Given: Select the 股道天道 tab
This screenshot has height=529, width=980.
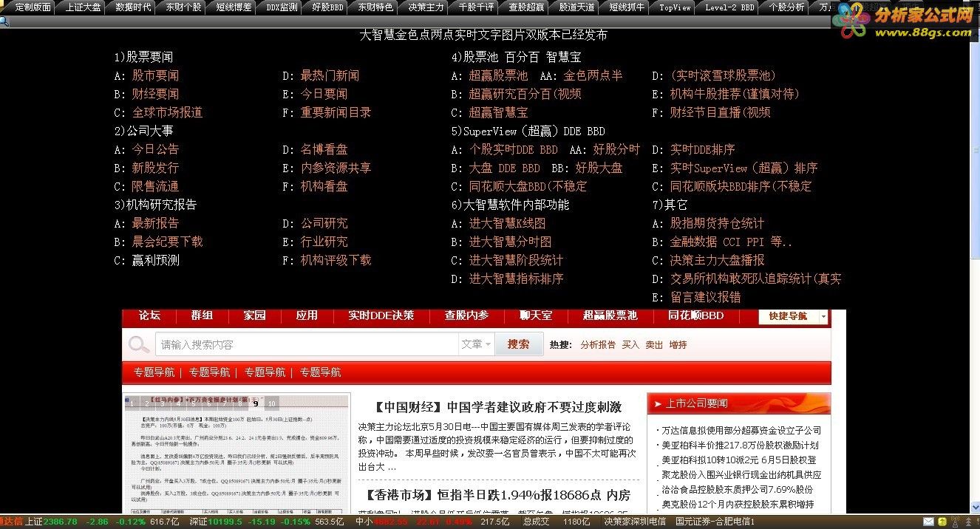Looking at the screenshot, I should (576, 7).
